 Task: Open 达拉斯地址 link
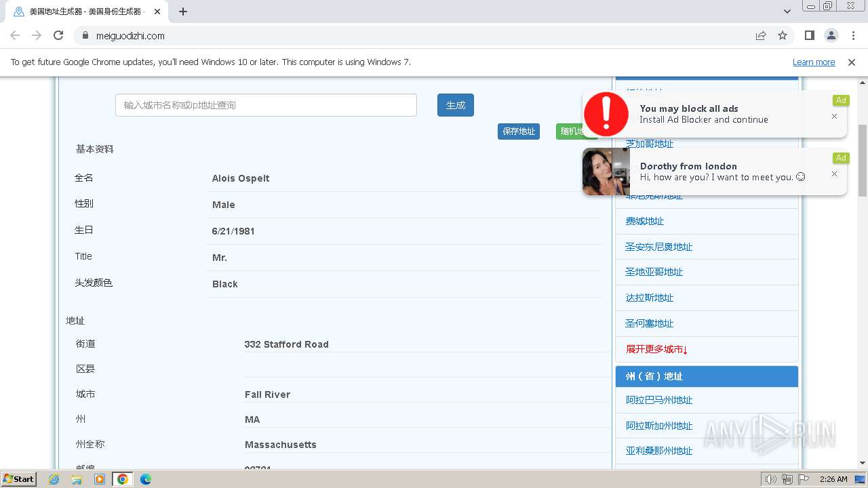(x=650, y=298)
